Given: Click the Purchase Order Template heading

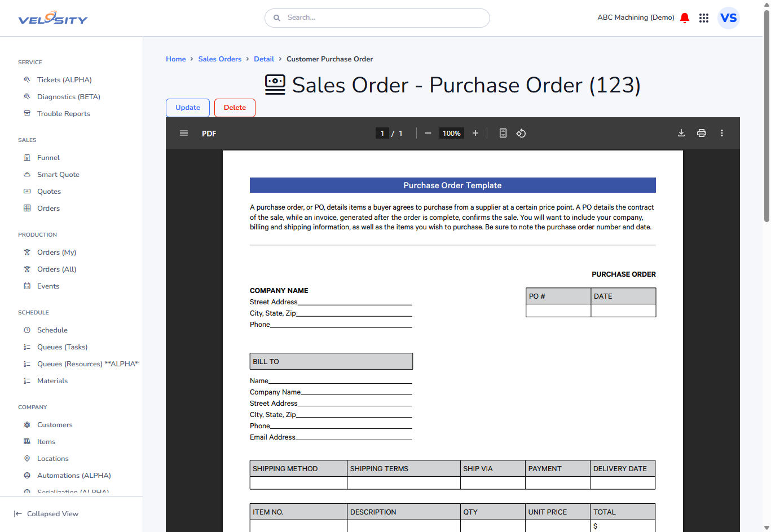Looking at the screenshot, I should (x=452, y=185).
